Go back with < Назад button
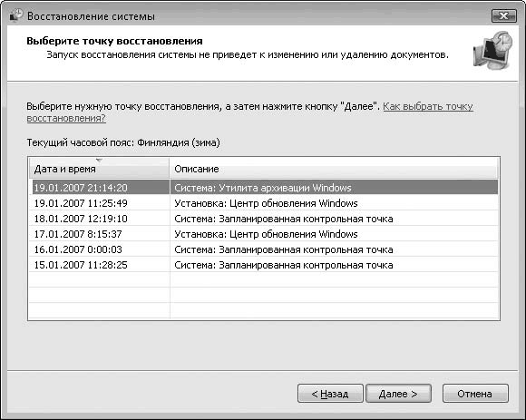The height and width of the screenshot is (420, 526). [330, 394]
